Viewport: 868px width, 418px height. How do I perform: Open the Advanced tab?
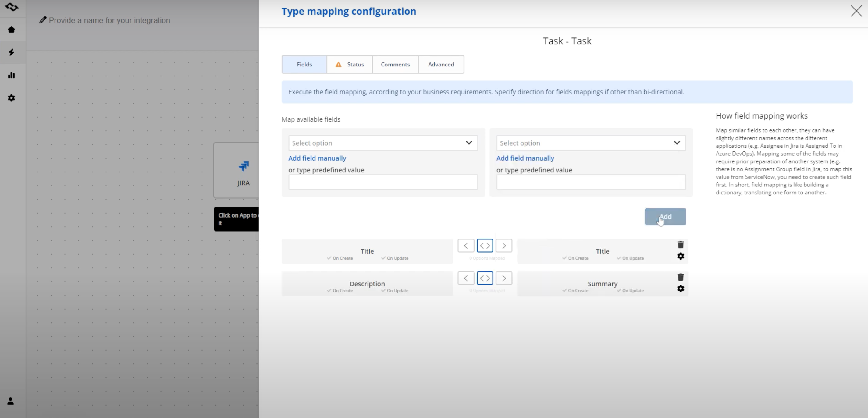point(441,64)
